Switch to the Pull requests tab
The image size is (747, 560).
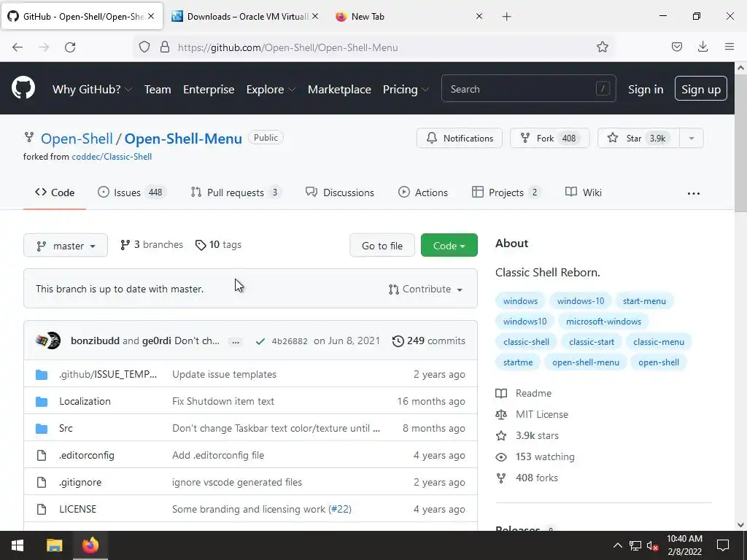(236, 192)
